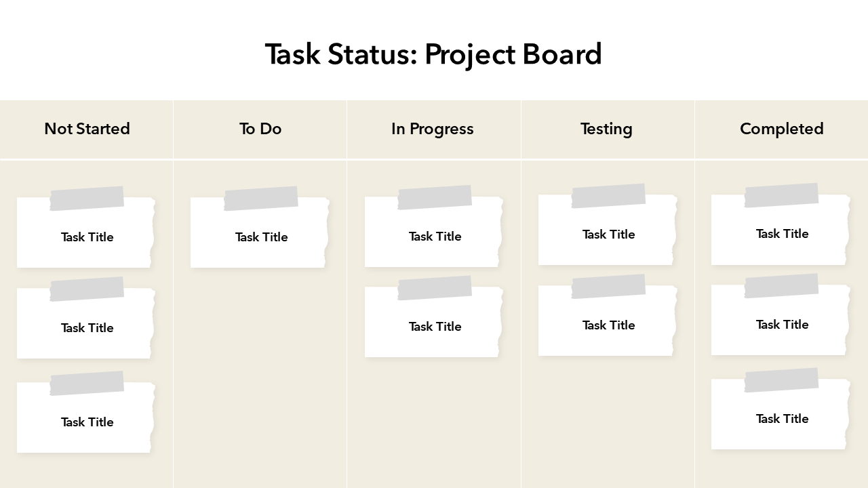
Task: Open the third Completed task card
Action: [x=781, y=419]
